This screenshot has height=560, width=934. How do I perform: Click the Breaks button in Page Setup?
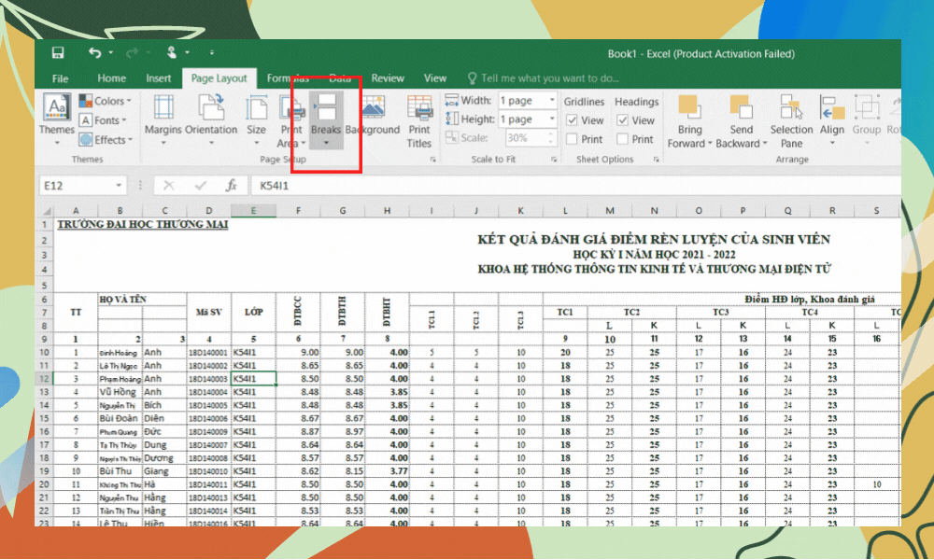326,118
